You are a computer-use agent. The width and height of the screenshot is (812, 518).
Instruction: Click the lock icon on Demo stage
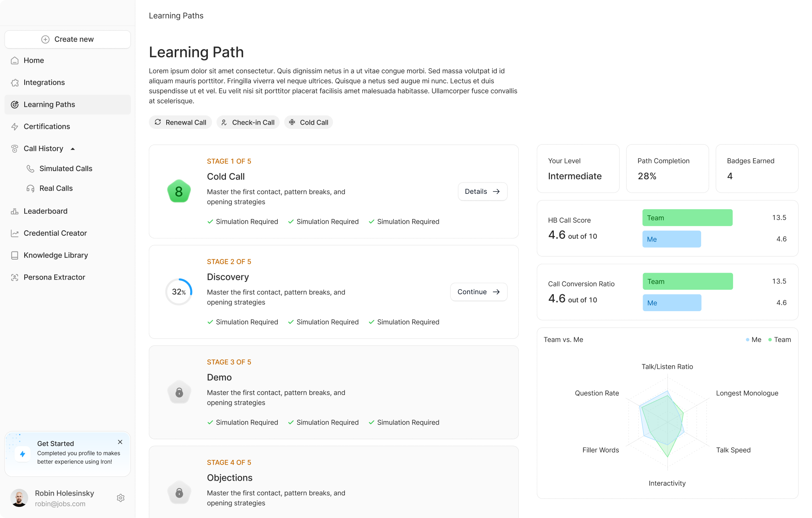pos(179,392)
